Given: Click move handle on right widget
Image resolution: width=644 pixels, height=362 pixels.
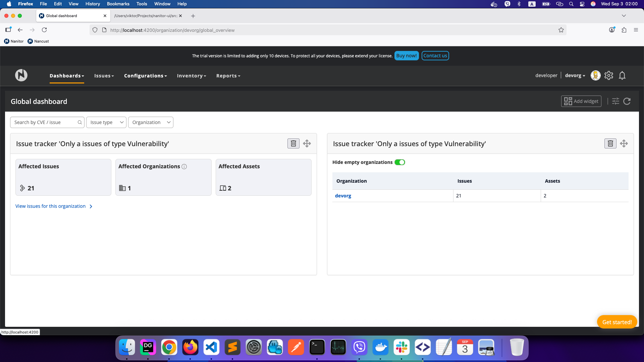Looking at the screenshot, I should coord(624,143).
